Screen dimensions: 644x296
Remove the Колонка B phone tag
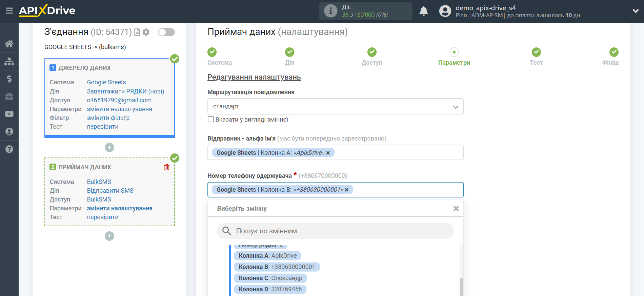[x=347, y=190]
